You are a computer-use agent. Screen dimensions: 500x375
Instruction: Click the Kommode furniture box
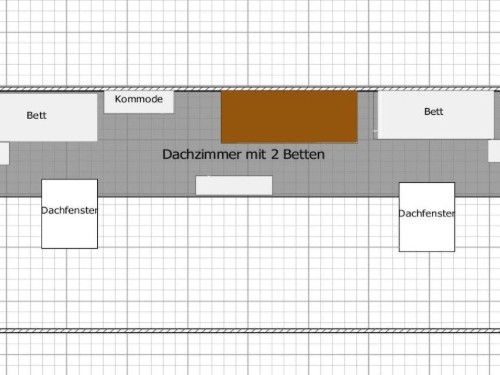point(139,102)
